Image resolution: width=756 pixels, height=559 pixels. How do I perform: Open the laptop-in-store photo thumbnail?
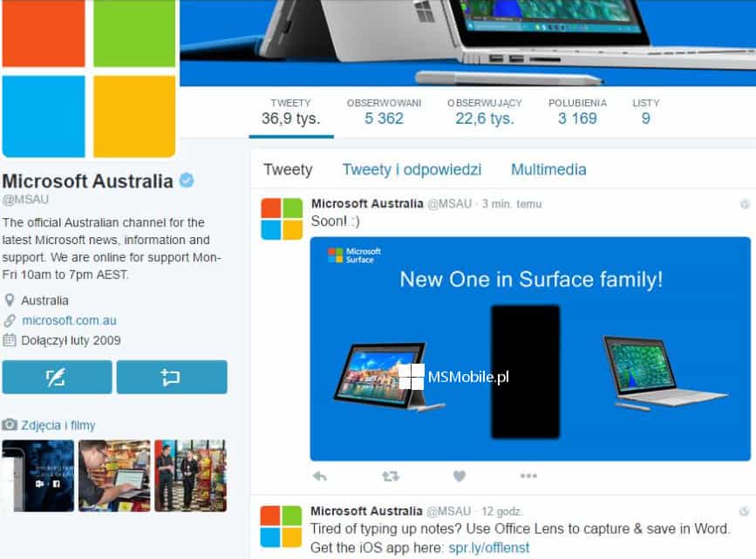tap(114, 475)
